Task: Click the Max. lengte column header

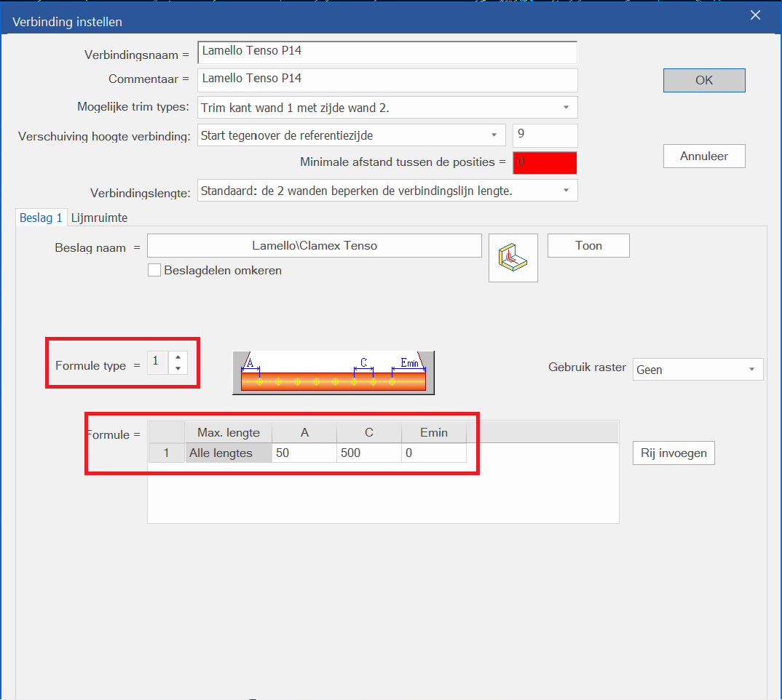Action: coord(229,432)
